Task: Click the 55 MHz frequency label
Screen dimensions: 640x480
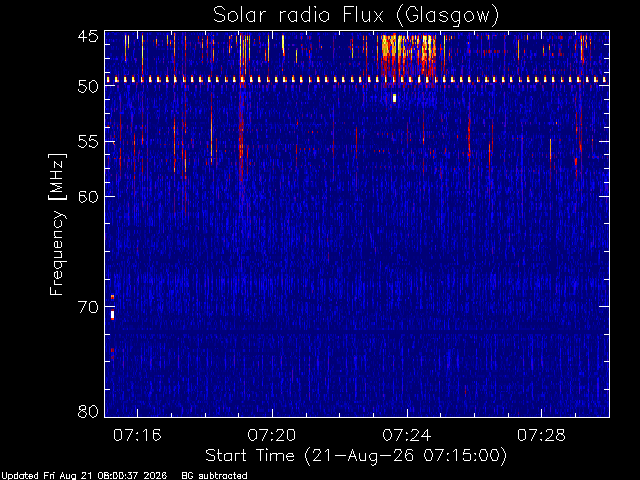Action: 88,142
